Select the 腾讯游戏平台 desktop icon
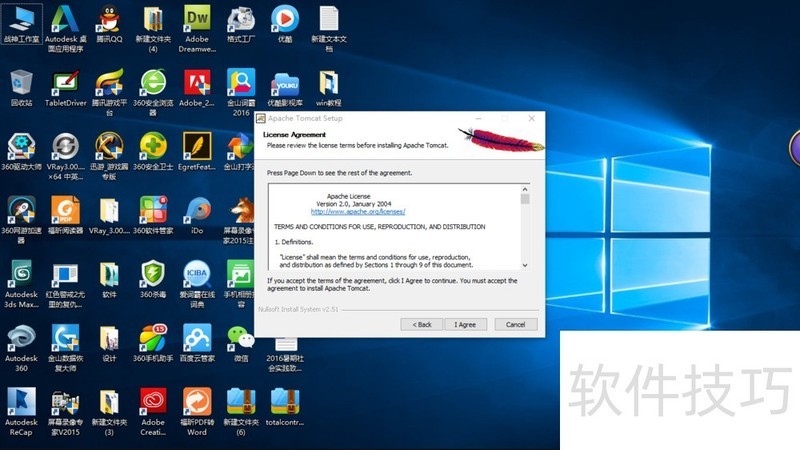This screenshot has height=450, width=800. click(x=109, y=92)
